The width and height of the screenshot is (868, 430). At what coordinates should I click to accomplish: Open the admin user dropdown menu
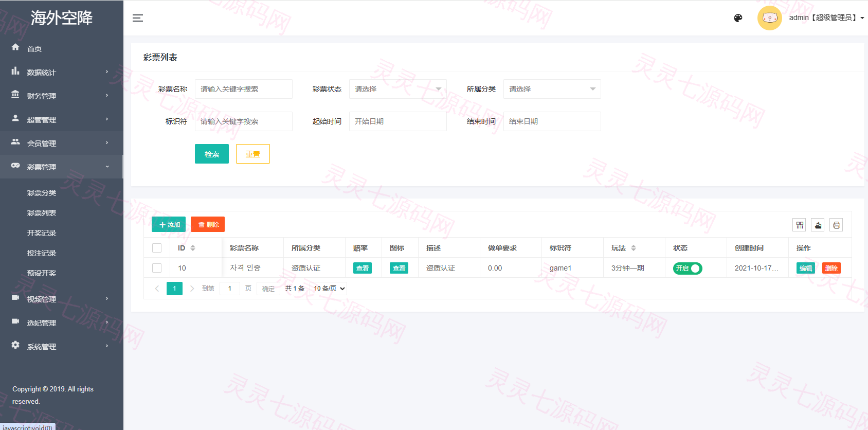pos(826,18)
